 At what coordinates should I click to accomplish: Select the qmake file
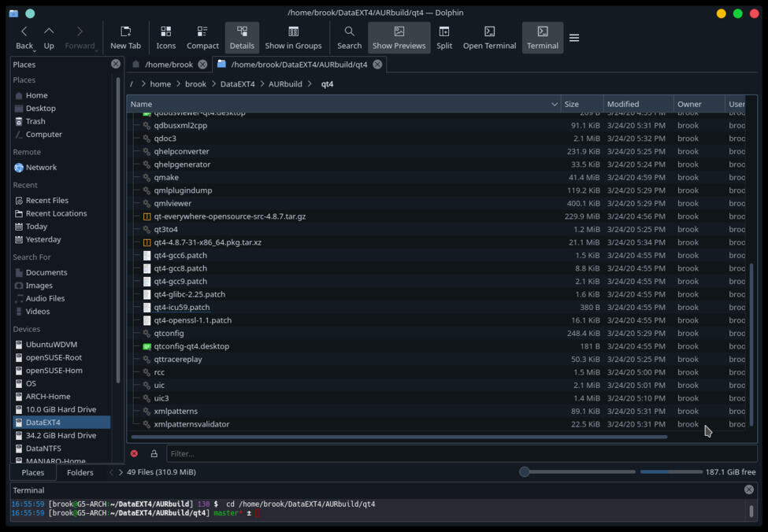coord(166,178)
